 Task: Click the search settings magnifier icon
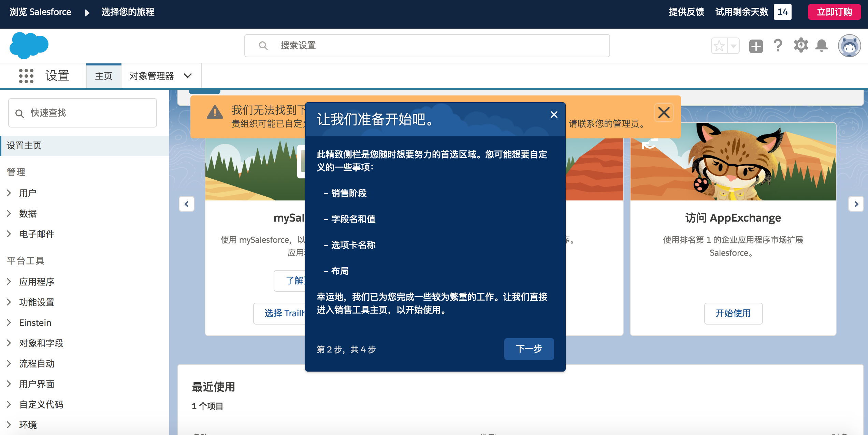coord(263,45)
